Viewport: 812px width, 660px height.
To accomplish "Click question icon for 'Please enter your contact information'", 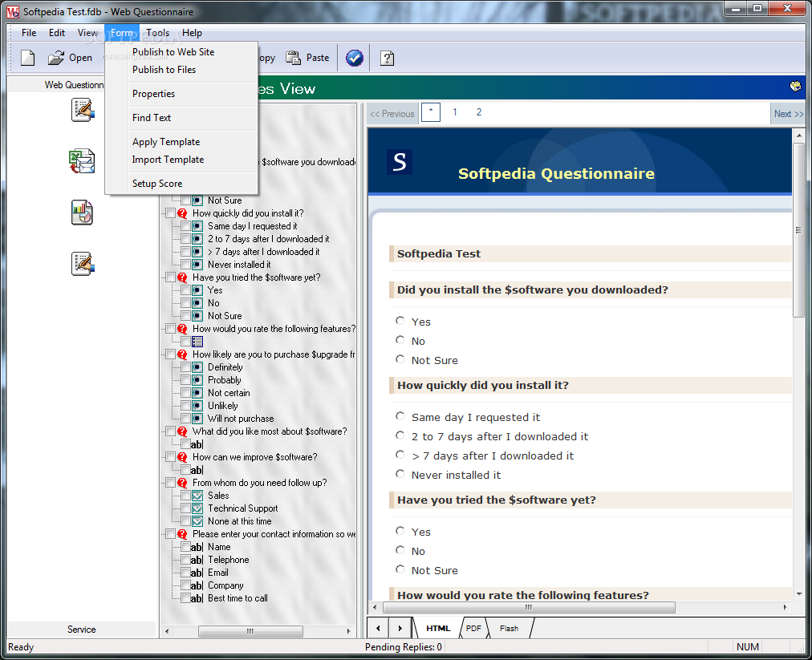I will coord(182,534).
